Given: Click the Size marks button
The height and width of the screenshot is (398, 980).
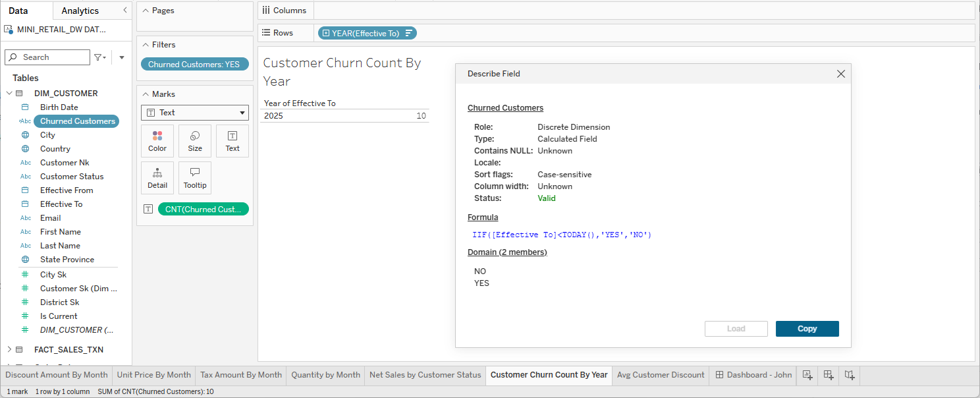Looking at the screenshot, I should (195, 141).
